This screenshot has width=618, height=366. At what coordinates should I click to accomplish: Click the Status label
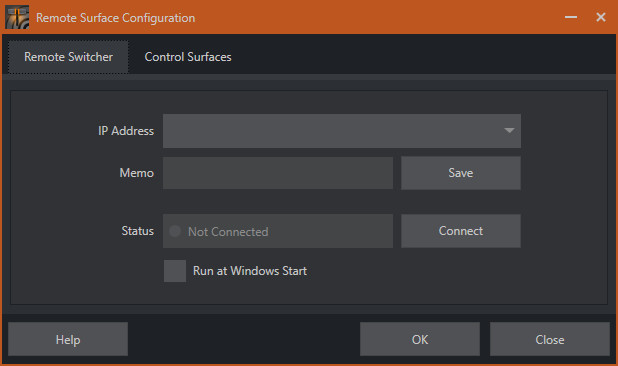pyautogui.click(x=138, y=231)
